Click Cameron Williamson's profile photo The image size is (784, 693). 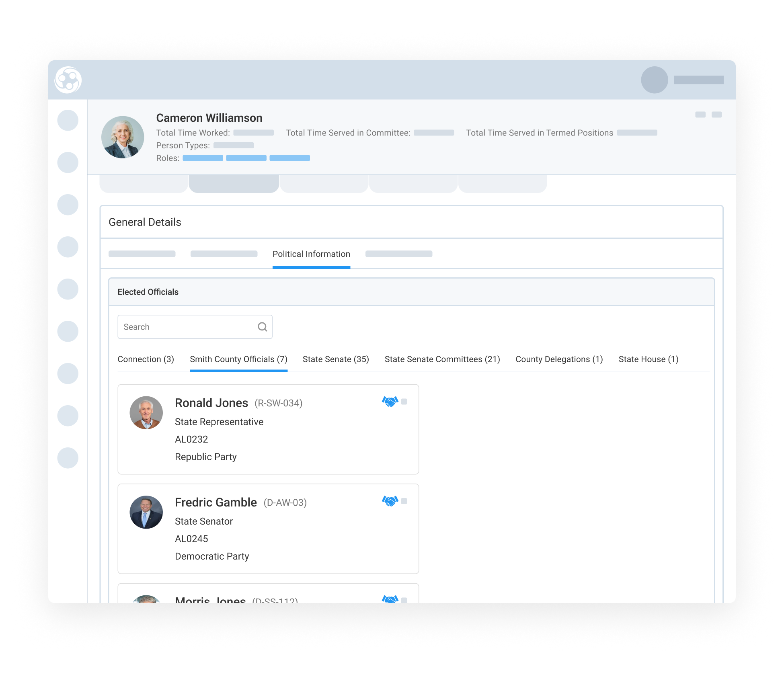tap(123, 137)
